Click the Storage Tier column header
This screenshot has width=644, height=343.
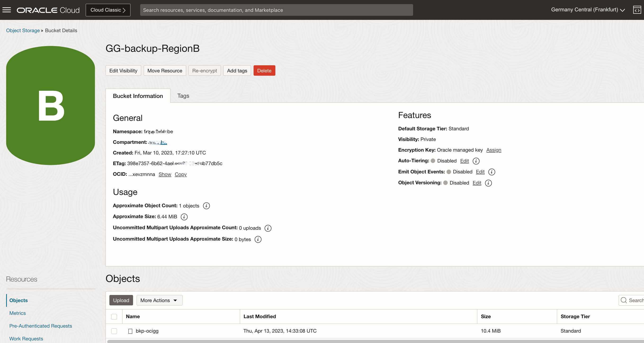pos(575,317)
